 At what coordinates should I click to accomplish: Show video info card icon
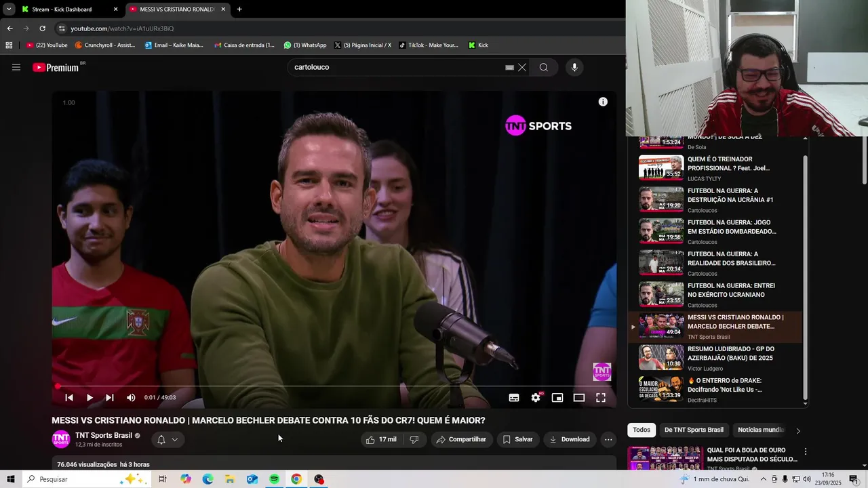point(603,102)
